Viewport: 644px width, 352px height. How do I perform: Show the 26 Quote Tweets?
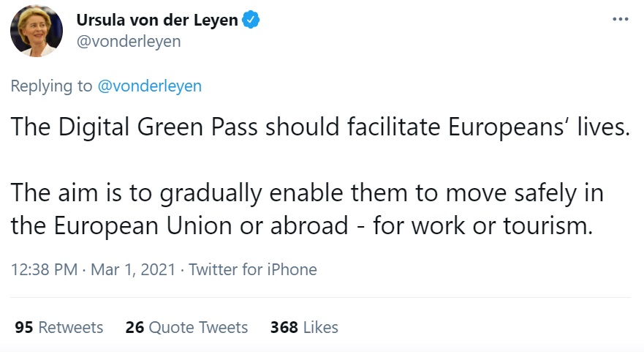tap(186, 327)
